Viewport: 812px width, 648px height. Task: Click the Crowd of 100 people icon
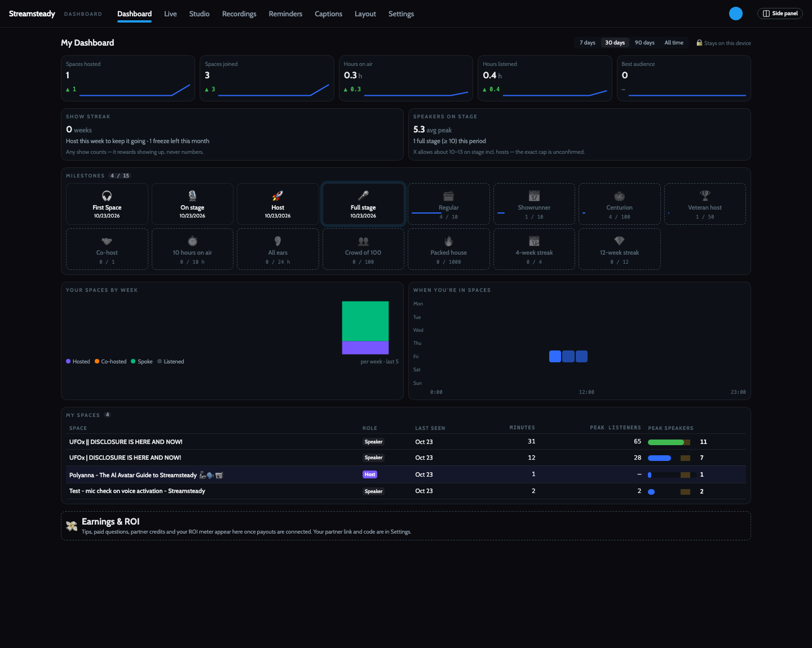363,241
